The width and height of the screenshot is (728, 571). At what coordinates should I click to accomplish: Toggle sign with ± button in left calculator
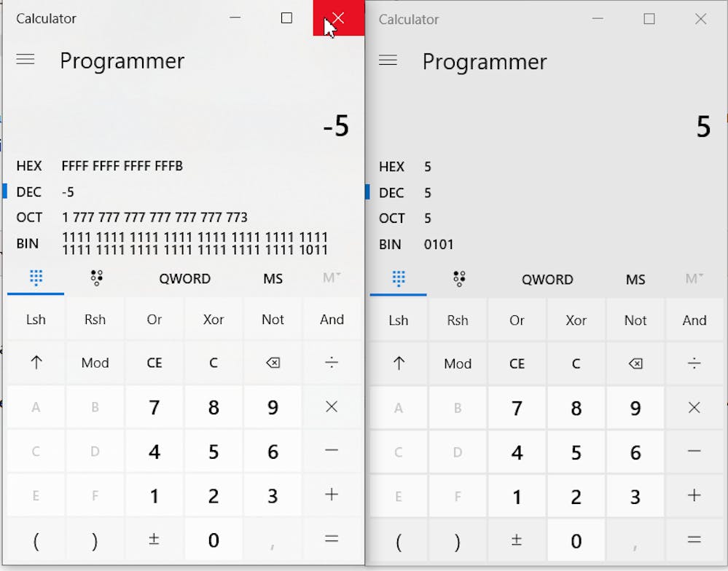154,540
